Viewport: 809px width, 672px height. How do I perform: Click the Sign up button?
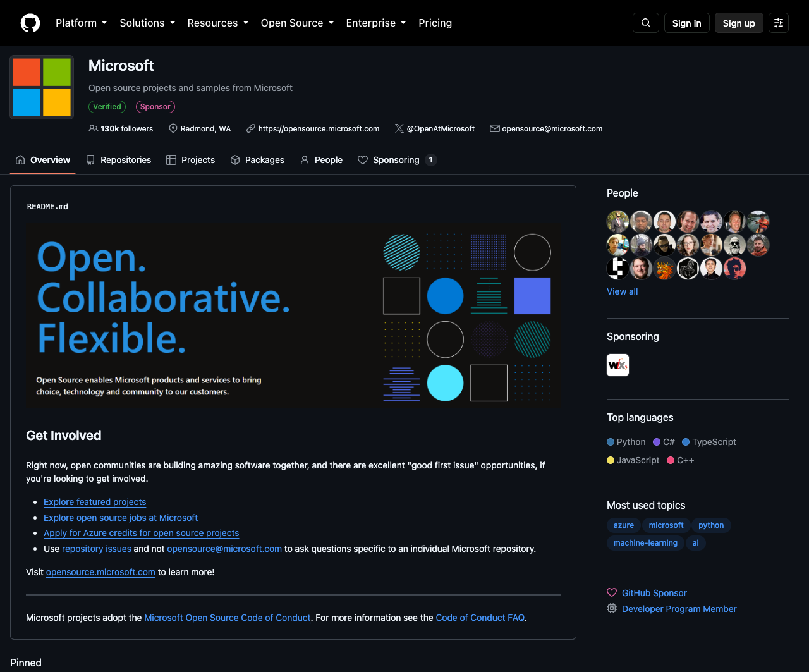pos(739,23)
